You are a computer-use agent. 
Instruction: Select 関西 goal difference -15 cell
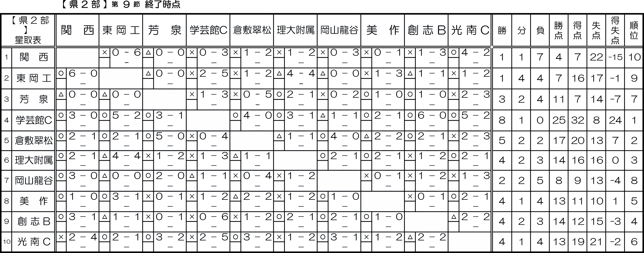tap(615, 57)
